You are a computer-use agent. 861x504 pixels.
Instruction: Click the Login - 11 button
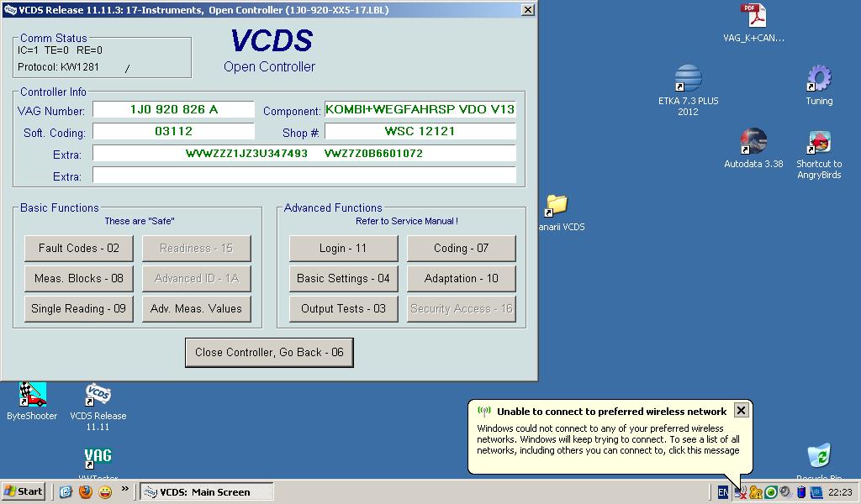343,249
